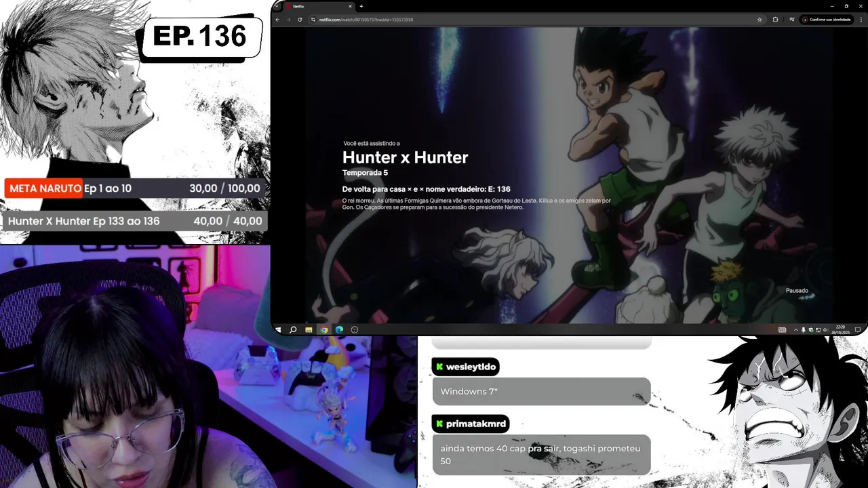Click the Chrome icon in the taskbar
Screen dimensions: 868x488
coord(324,330)
